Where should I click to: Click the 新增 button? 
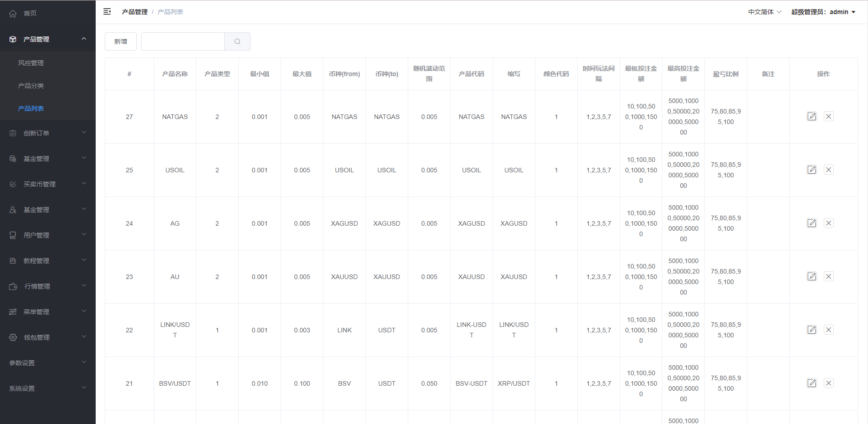121,41
